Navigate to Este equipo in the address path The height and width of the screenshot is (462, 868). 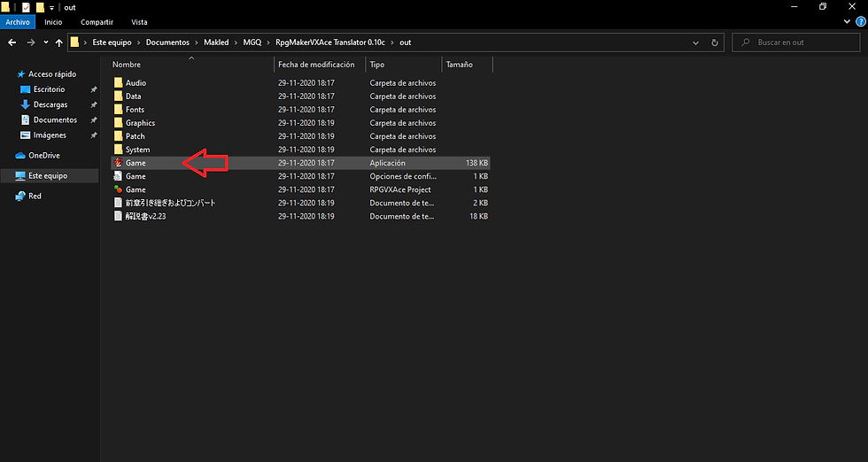point(112,42)
